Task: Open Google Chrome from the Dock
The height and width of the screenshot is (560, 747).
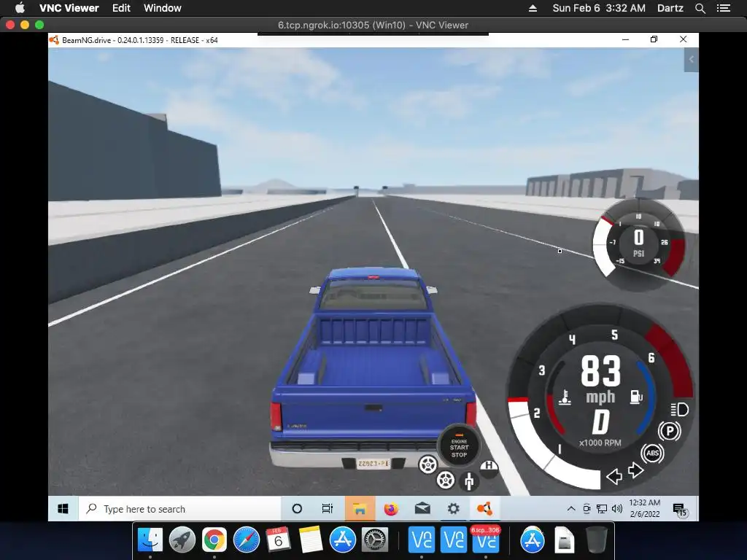Action: pyautogui.click(x=214, y=540)
